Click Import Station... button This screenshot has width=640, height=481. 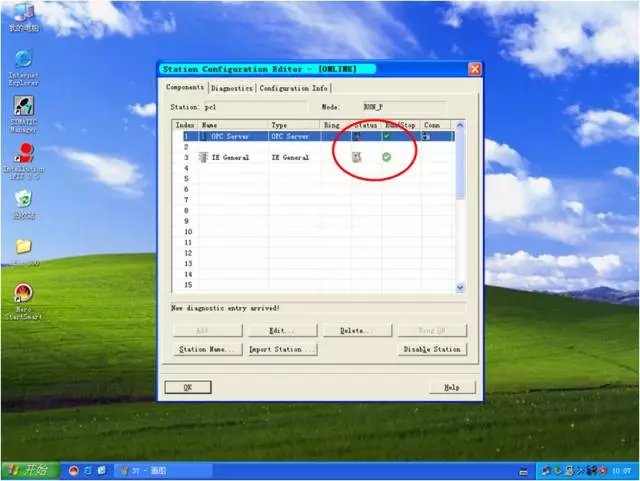(282, 349)
